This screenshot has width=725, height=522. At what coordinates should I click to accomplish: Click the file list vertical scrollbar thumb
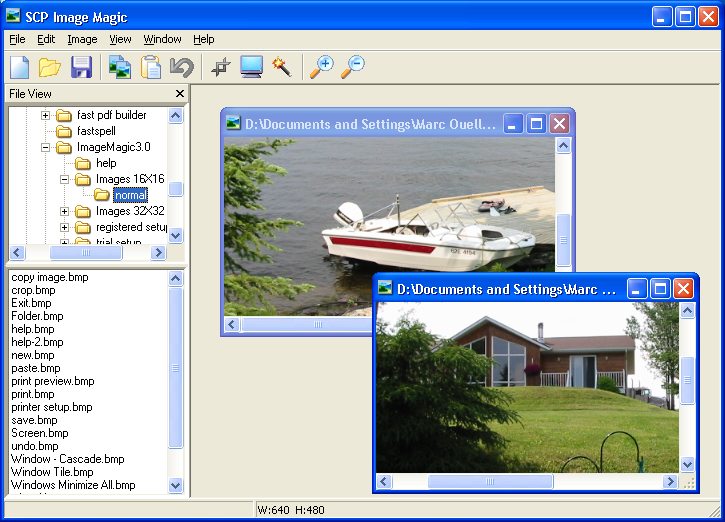tap(176, 368)
